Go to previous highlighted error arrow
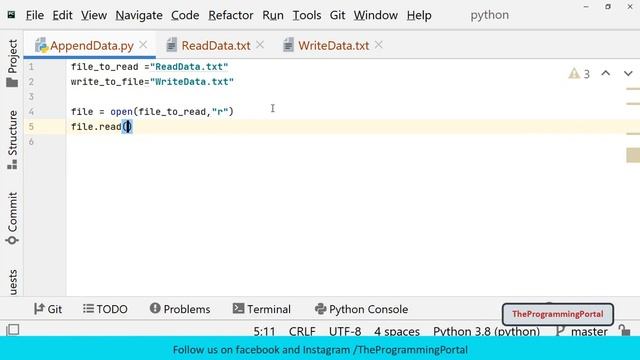Screen dimensions: 640x360 pyautogui.click(x=606, y=73)
